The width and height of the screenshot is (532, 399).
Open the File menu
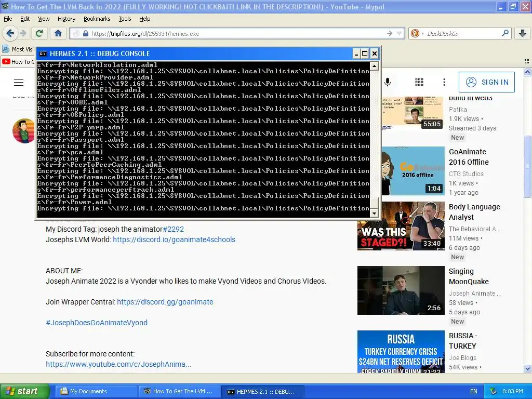click(x=8, y=19)
